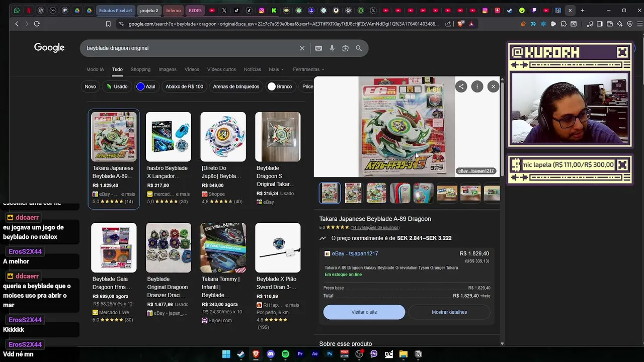Launch Steam from the taskbar
The image size is (644, 362).
point(241,354)
